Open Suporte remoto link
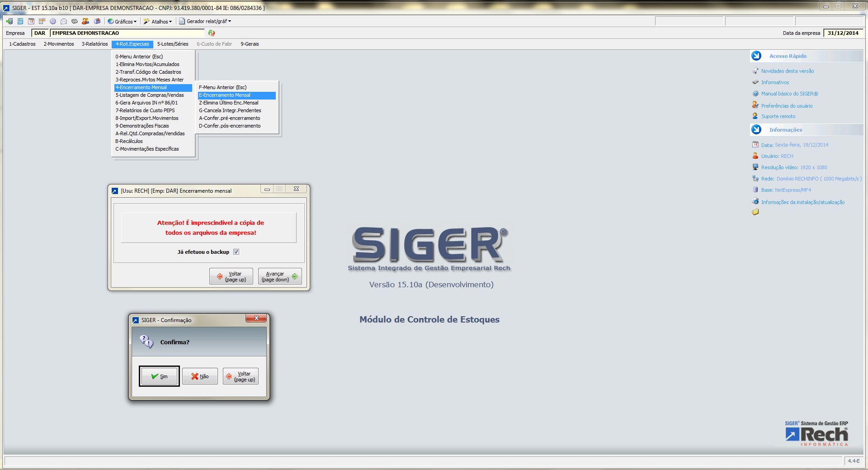The height and width of the screenshot is (470, 868). (778, 116)
